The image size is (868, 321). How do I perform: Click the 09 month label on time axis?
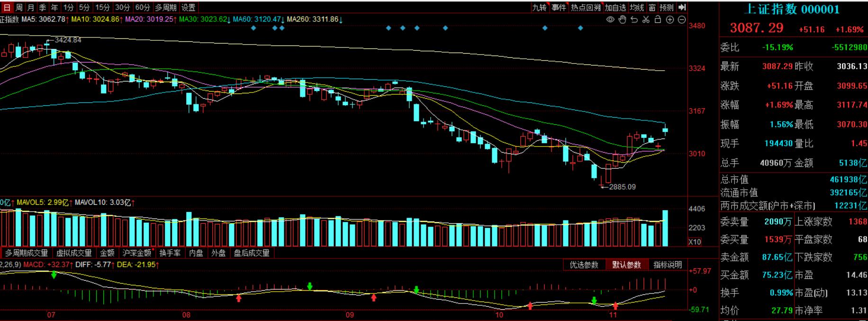click(x=350, y=315)
